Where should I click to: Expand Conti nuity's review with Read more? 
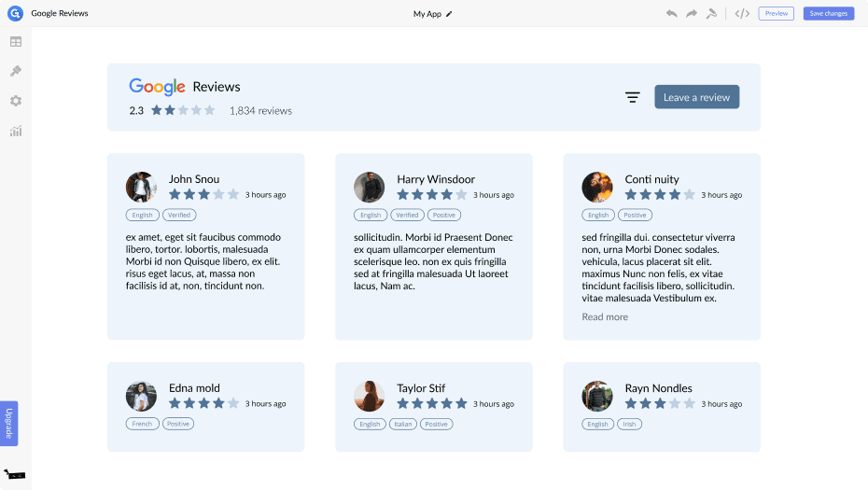pos(605,317)
